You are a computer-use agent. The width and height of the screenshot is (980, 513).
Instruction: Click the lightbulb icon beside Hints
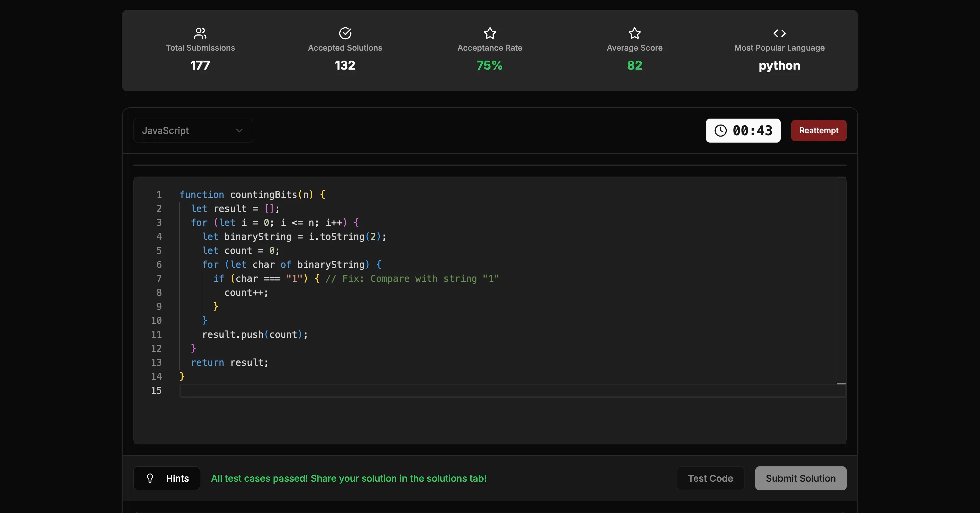[x=150, y=478]
